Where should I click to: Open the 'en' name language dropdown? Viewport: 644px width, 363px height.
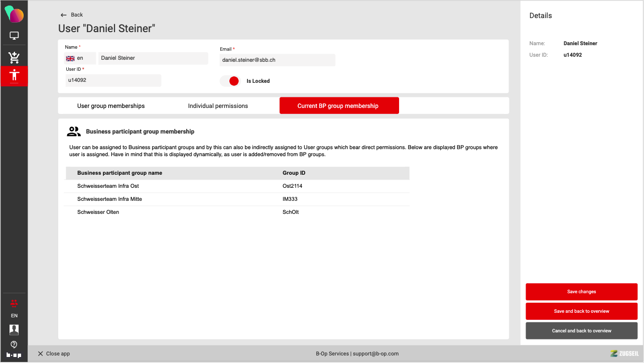(80, 58)
